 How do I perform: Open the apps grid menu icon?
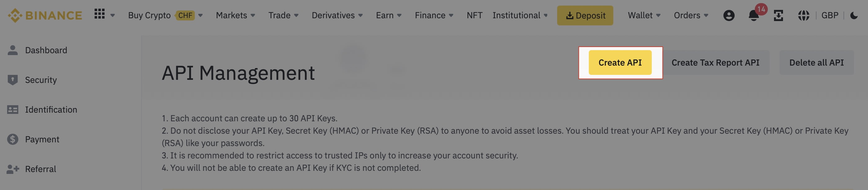click(99, 15)
